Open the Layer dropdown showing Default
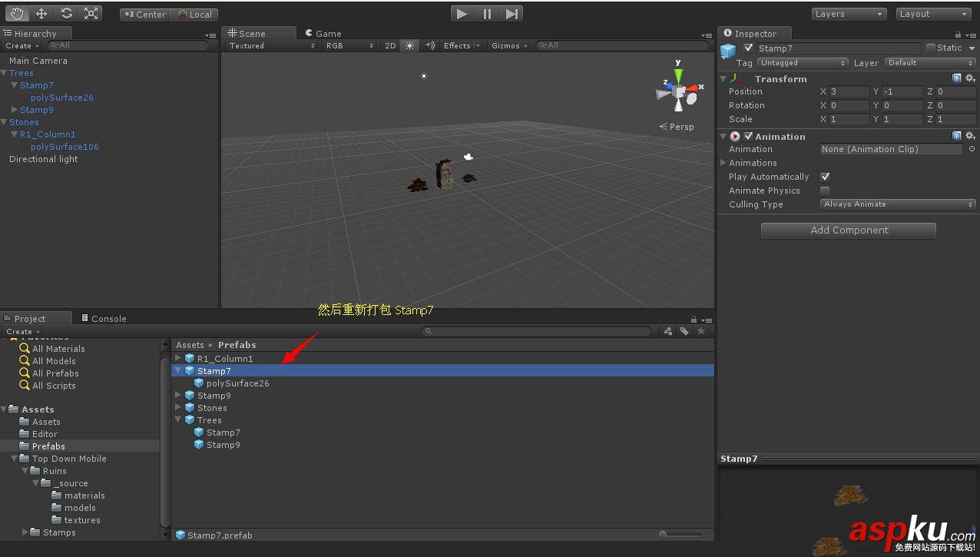The height and width of the screenshot is (557, 980). pos(930,63)
